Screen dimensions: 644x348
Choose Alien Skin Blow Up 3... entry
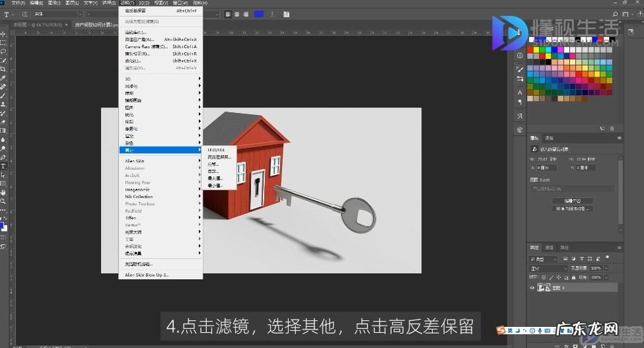[x=161, y=275]
